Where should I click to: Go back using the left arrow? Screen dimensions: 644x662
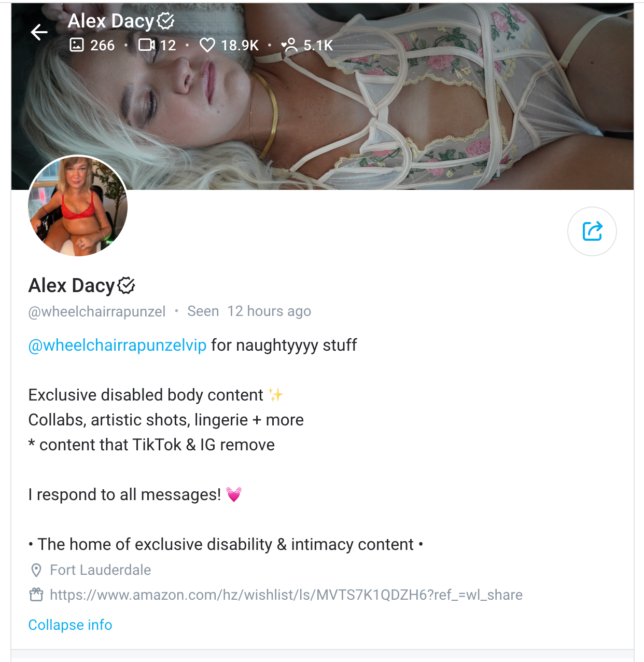pyautogui.click(x=39, y=32)
